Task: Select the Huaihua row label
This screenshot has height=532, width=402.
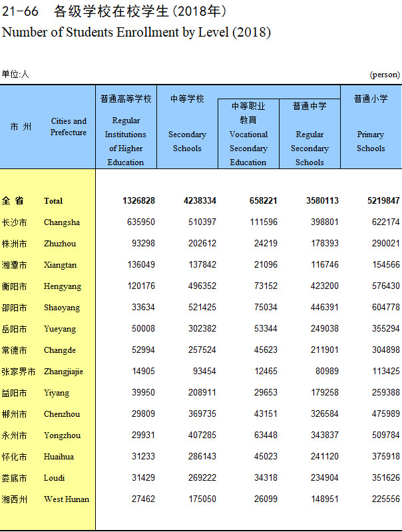Action: 59,457
